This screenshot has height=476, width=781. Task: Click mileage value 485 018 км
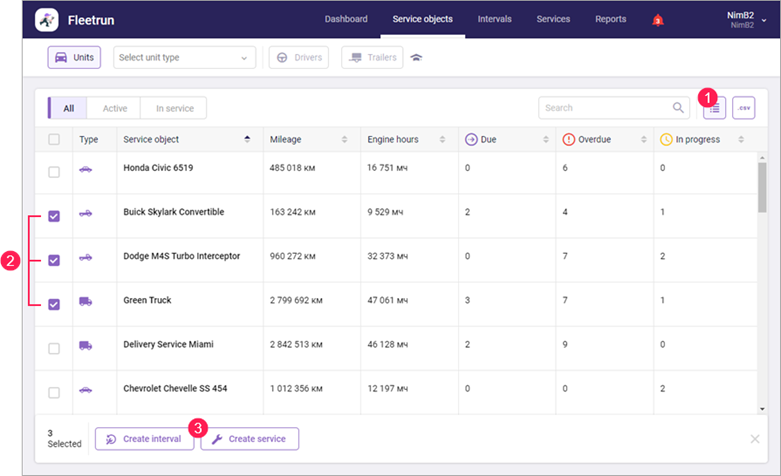click(292, 168)
